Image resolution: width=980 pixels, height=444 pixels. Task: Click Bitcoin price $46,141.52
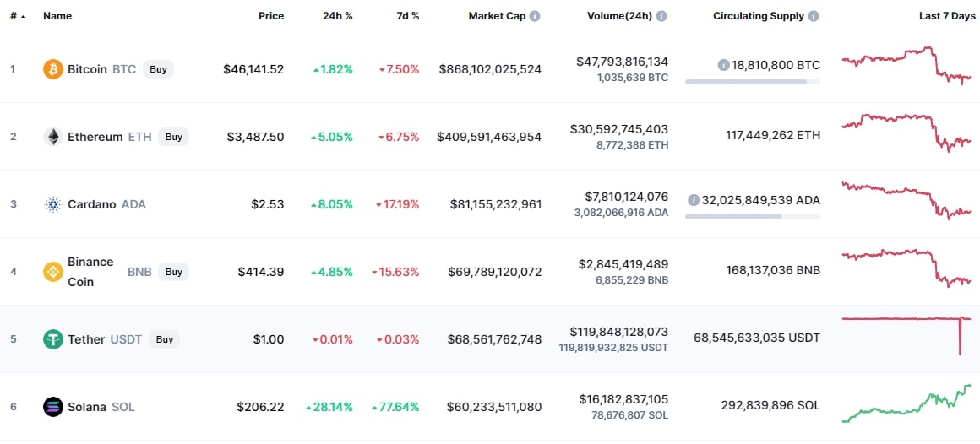tap(253, 69)
